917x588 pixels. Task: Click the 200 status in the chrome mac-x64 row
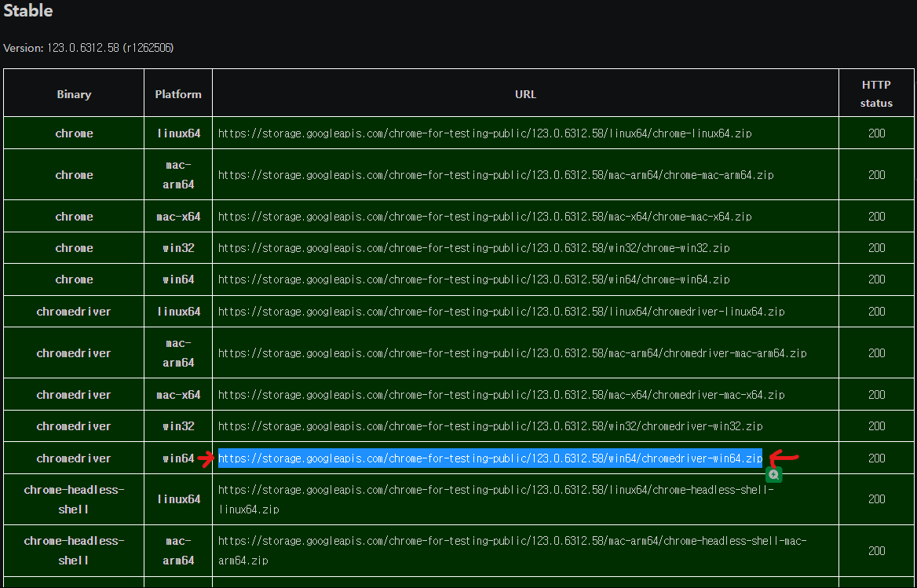coord(877,216)
